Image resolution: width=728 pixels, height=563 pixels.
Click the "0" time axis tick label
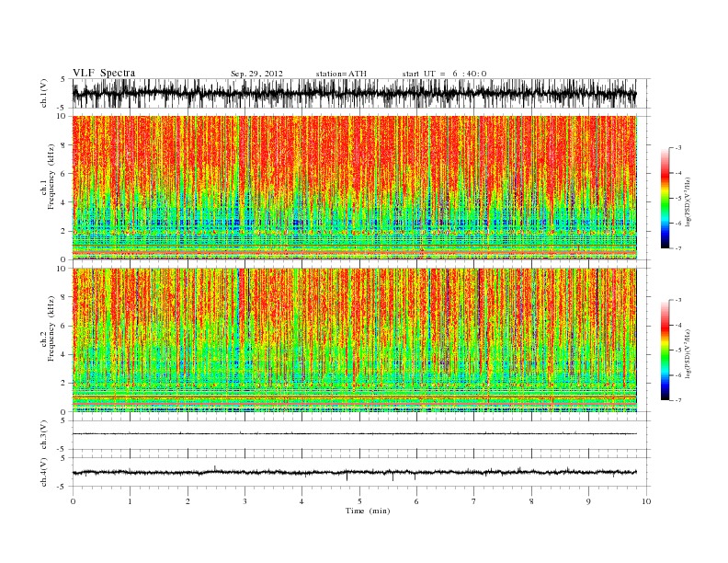73,501
